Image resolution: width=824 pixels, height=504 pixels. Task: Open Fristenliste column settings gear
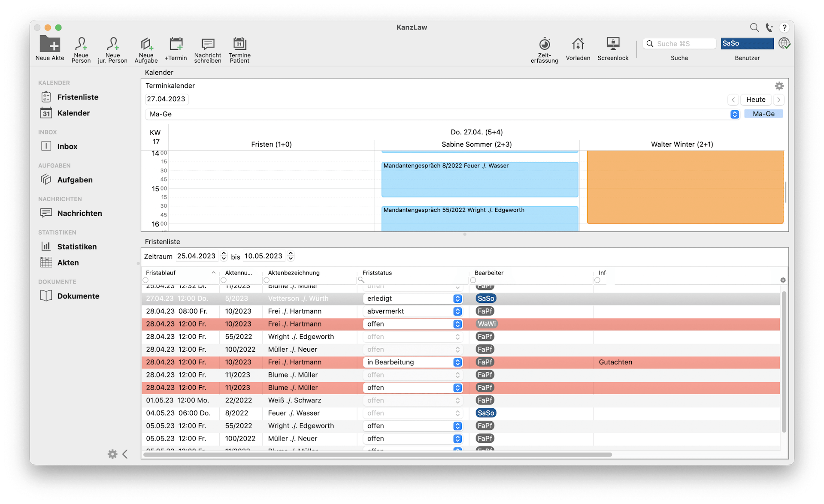(x=783, y=280)
